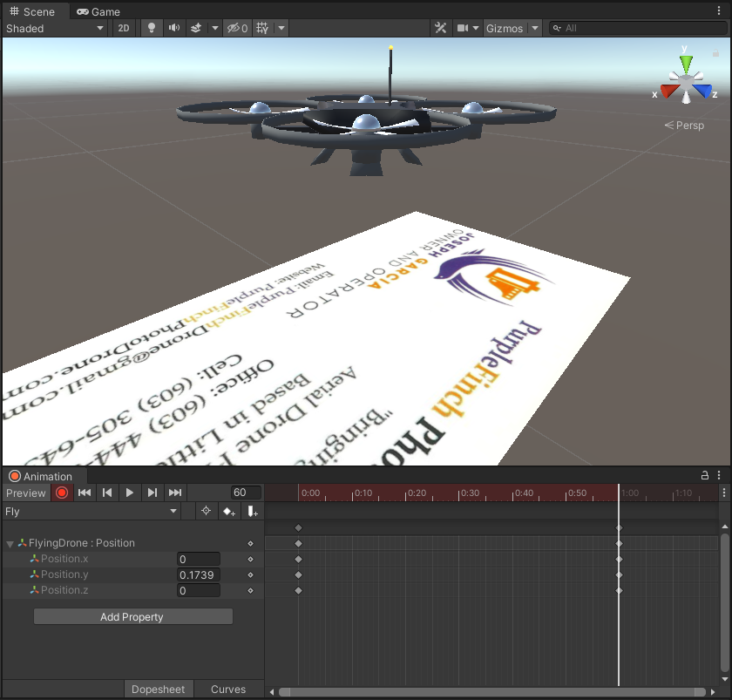Go to previous keyframe
Viewport: 732px width, 700px height.
tap(107, 493)
